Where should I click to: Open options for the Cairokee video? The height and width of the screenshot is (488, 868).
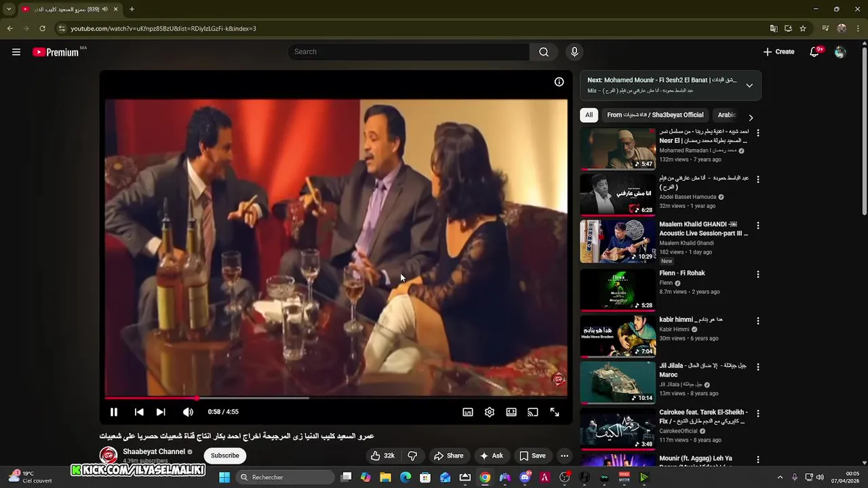point(758,413)
